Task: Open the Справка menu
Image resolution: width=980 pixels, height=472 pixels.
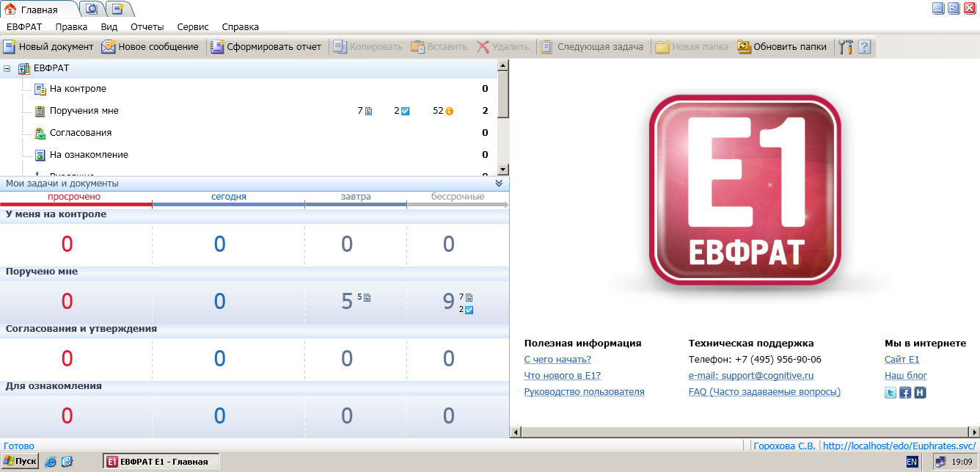Action: coord(241,26)
